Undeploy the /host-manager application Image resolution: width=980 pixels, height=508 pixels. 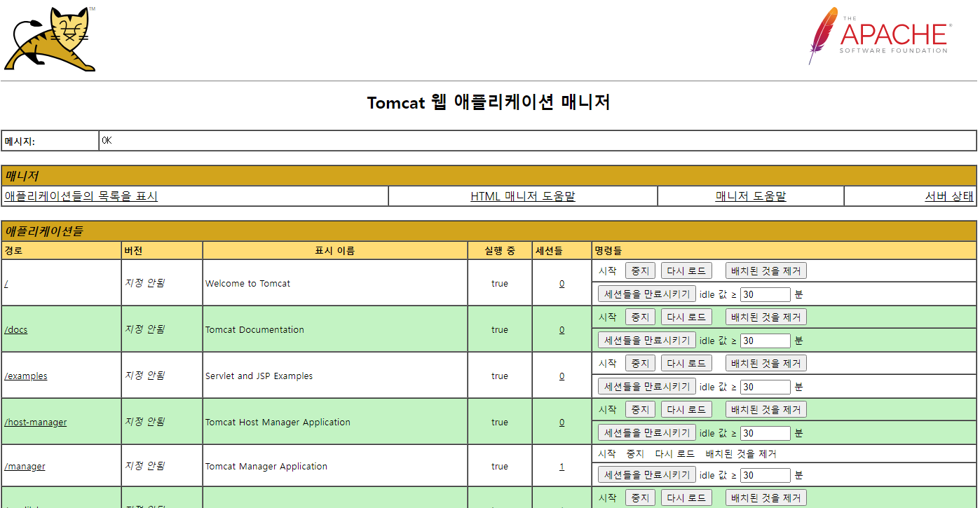765,410
